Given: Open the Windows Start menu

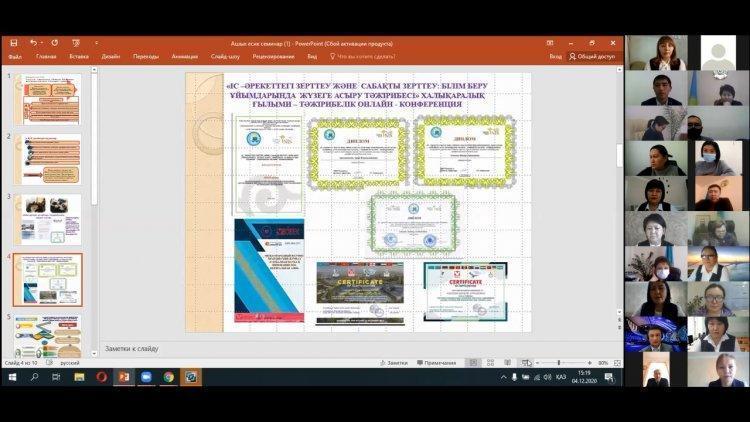Looking at the screenshot, I should tap(12, 377).
